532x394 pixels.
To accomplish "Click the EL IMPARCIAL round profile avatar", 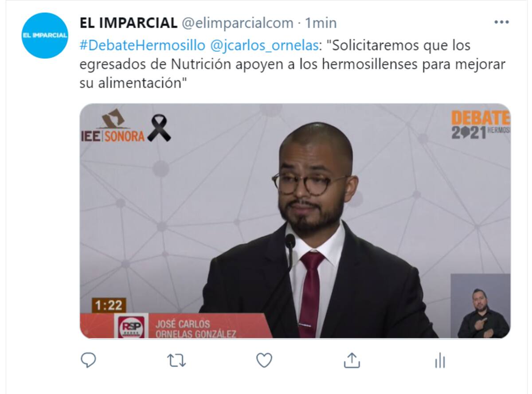I will pyautogui.click(x=45, y=35).
